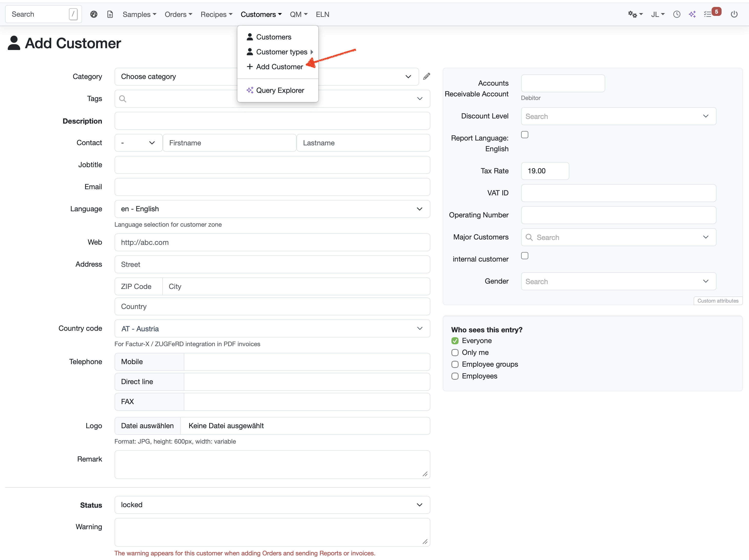Viewport: 749px width, 560px height.
Task: Open the Orders menu
Action: coord(178,14)
